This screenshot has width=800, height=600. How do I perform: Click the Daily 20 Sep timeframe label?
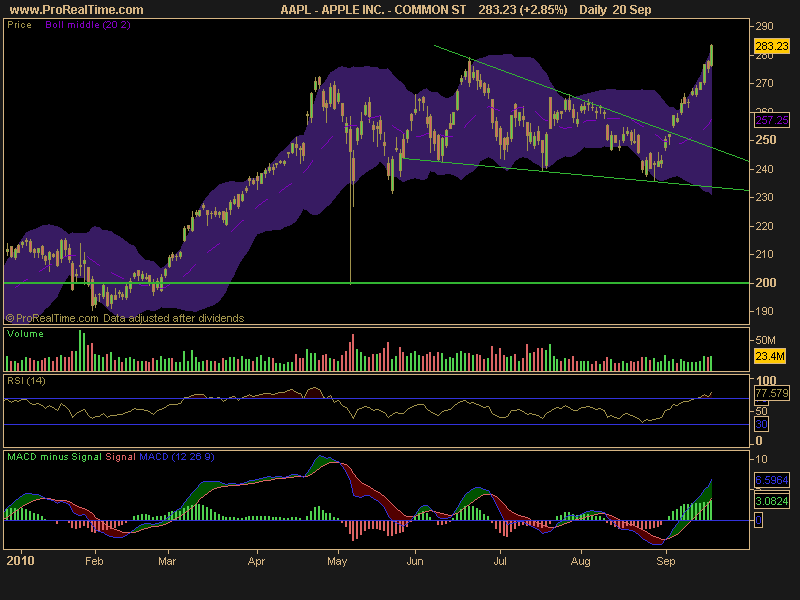(x=615, y=10)
